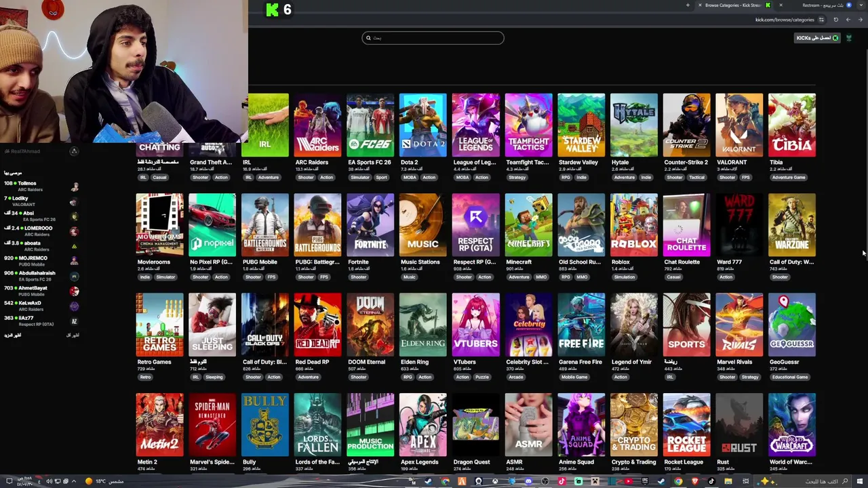The width and height of the screenshot is (868, 488).
Task: Click Strategy tag under Teamfight Tactics
Action: tap(517, 178)
